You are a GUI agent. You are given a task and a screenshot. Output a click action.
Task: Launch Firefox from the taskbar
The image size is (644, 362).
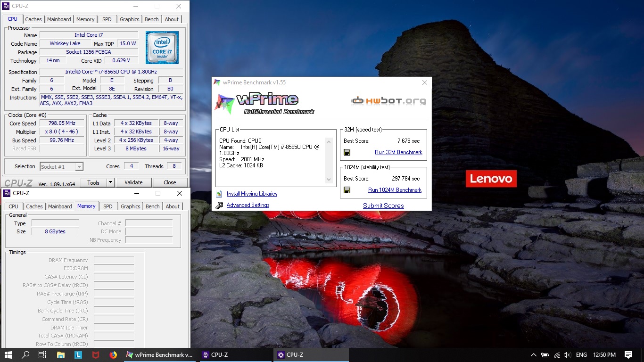[113, 355]
